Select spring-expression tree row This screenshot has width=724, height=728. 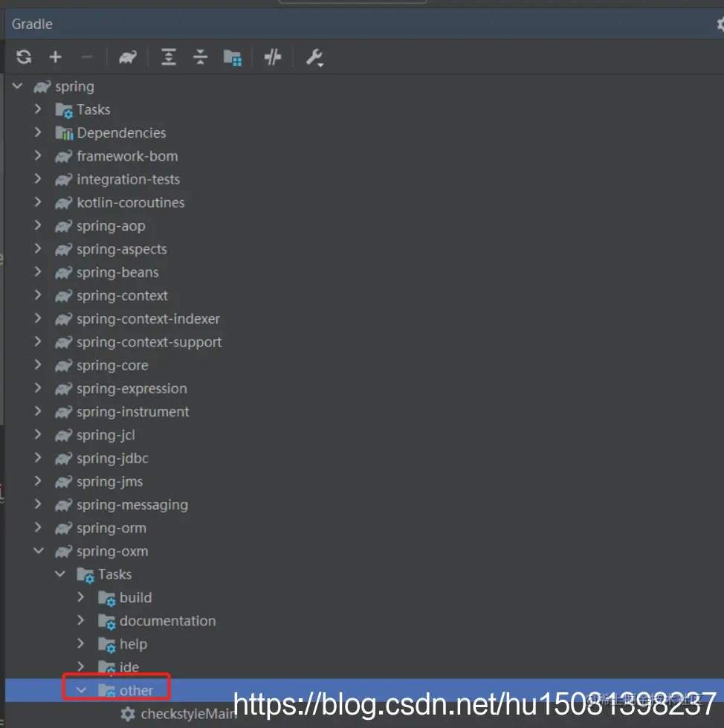tap(364, 388)
